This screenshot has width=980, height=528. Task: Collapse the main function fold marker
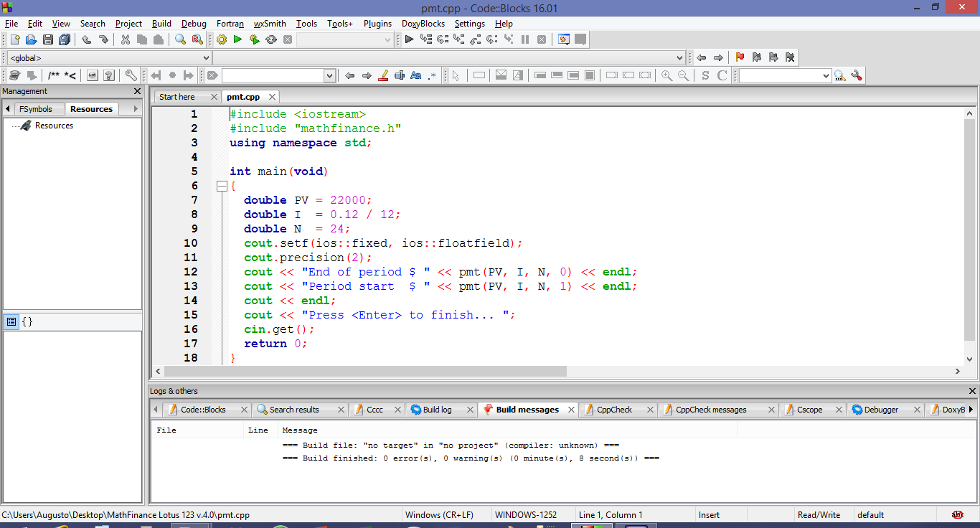coord(222,186)
